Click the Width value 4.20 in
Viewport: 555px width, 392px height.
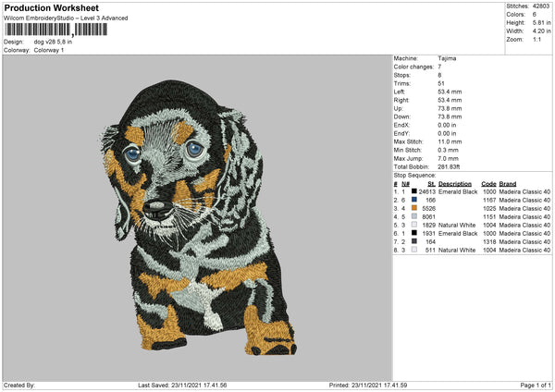point(541,31)
